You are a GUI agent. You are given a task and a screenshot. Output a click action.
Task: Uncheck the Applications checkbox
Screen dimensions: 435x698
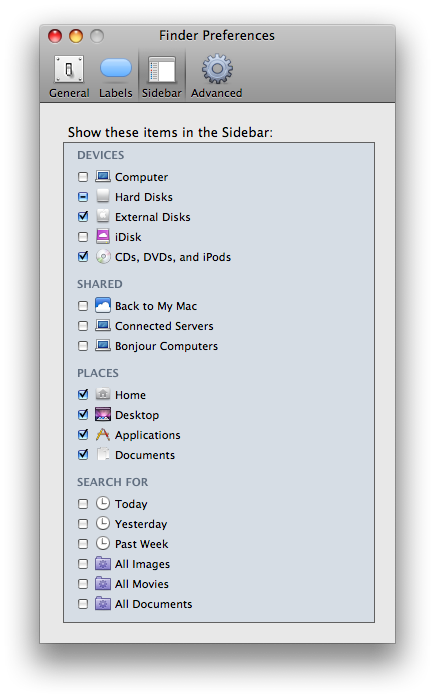(83, 434)
